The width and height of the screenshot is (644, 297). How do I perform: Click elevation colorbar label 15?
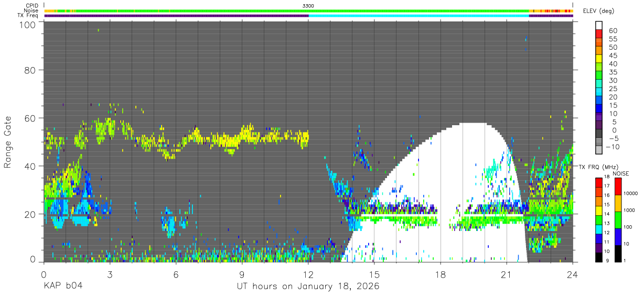point(613,105)
